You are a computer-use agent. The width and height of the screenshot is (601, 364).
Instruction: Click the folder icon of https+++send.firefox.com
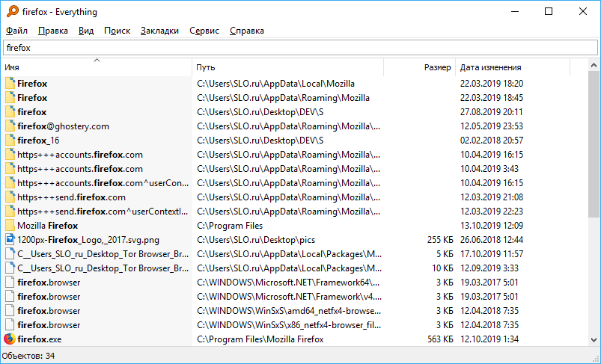pos(10,197)
